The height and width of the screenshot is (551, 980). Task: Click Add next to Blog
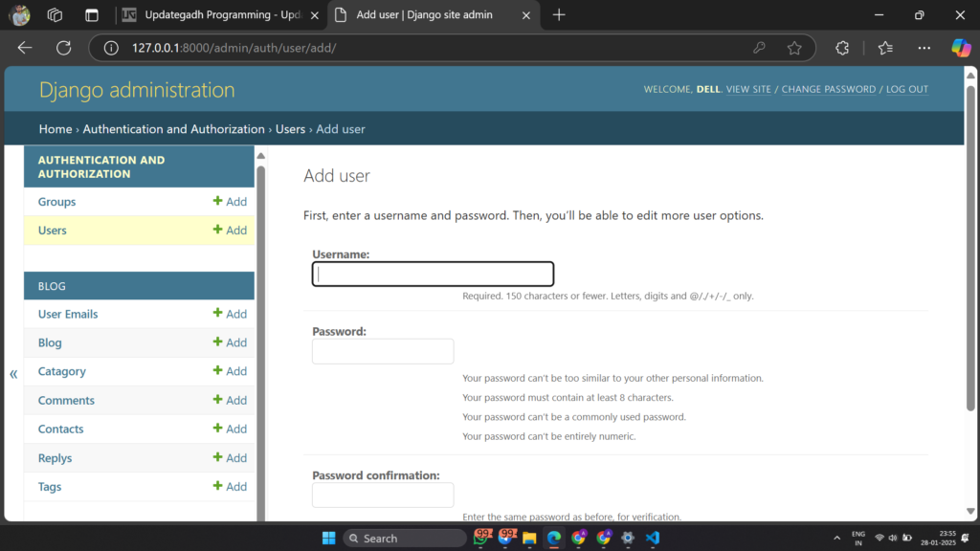pos(230,342)
